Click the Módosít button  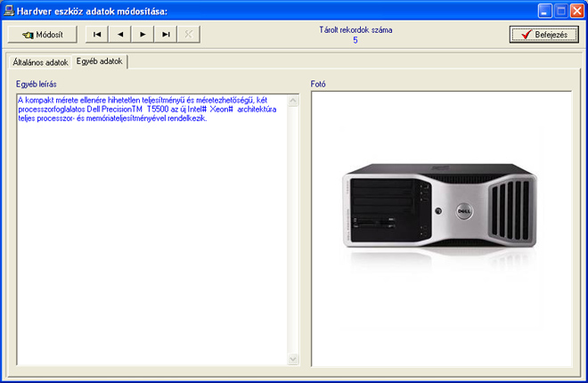click(x=43, y=35)
